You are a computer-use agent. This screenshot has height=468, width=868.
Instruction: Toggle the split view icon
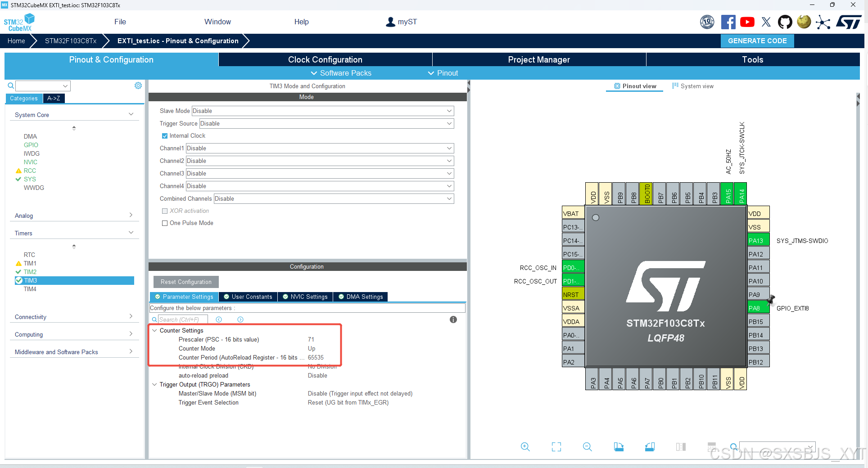coord(681,447)
